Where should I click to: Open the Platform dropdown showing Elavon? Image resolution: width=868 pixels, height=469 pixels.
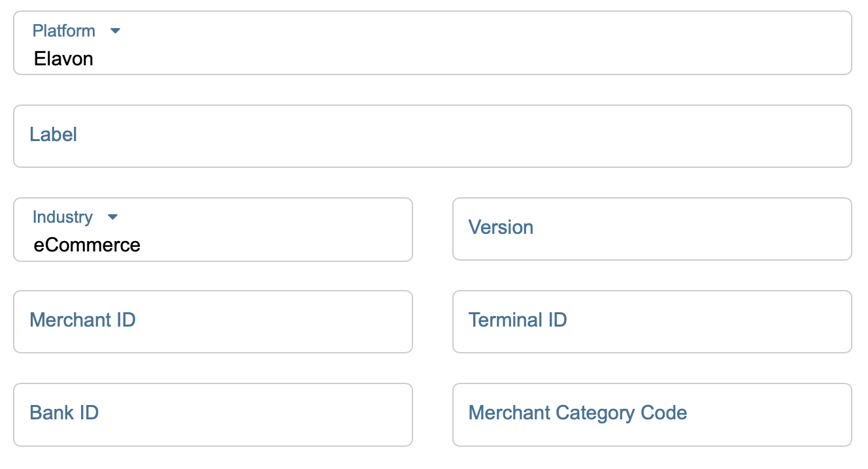(431, 43)
